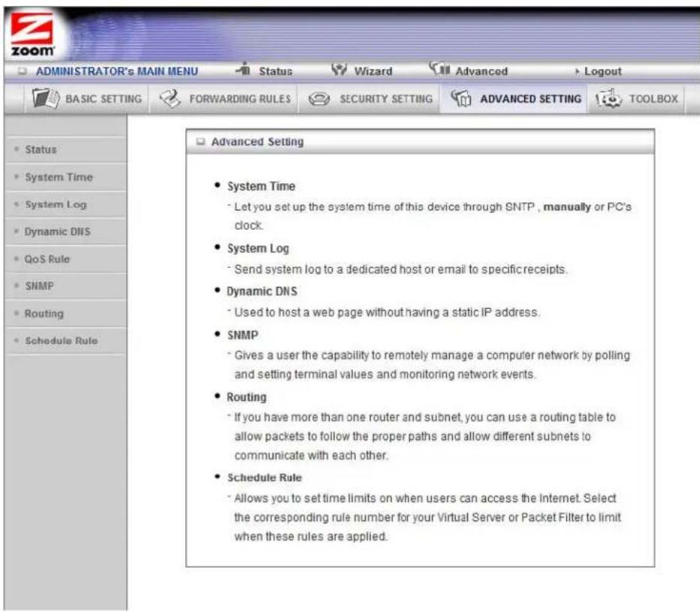The height and width of the screenshot is (612, 700).
Task: Click the bold word 'manually'
Action: point(567,207)
